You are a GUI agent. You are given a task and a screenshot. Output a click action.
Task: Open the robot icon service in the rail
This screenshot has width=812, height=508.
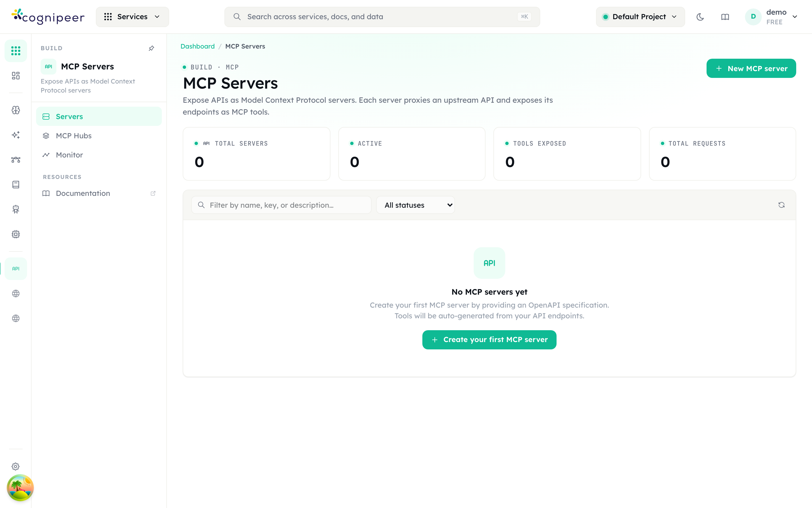point(16,209)
